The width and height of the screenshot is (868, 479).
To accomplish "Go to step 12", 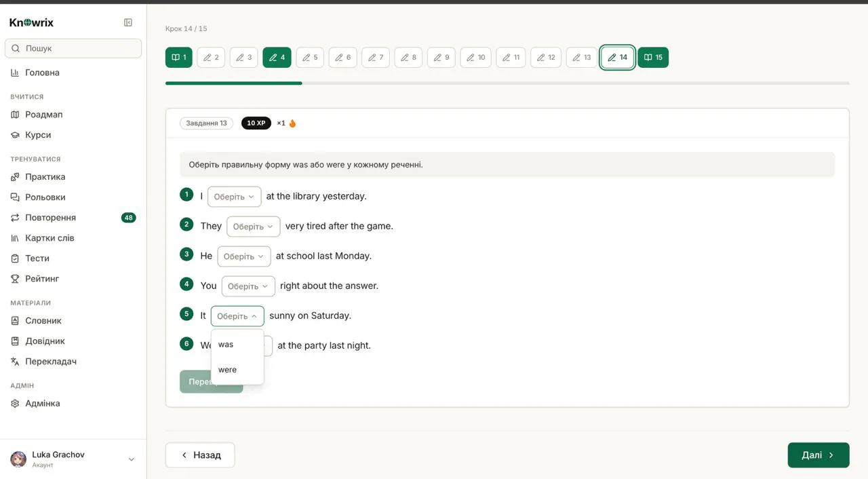I will (546, 58).
